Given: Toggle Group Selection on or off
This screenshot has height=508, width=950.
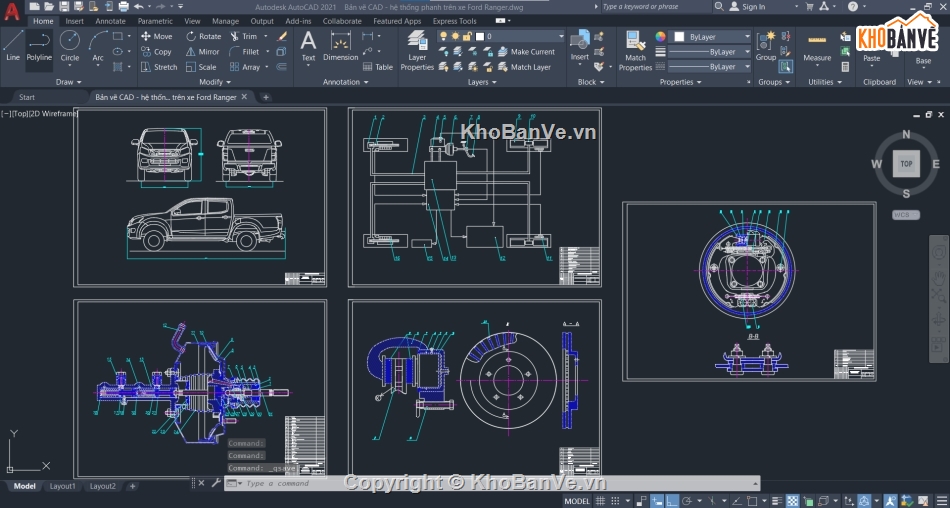Looking at the screenshot, I should 786,67.
